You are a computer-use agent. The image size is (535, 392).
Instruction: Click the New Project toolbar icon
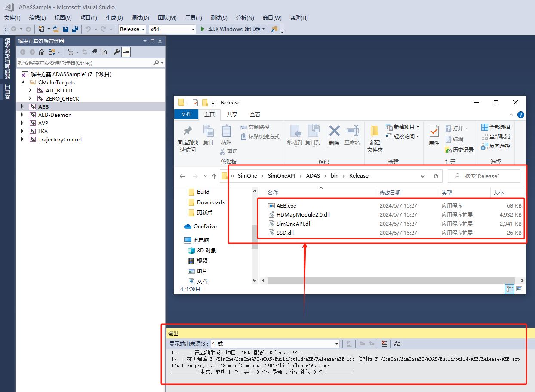pos(41,29)
